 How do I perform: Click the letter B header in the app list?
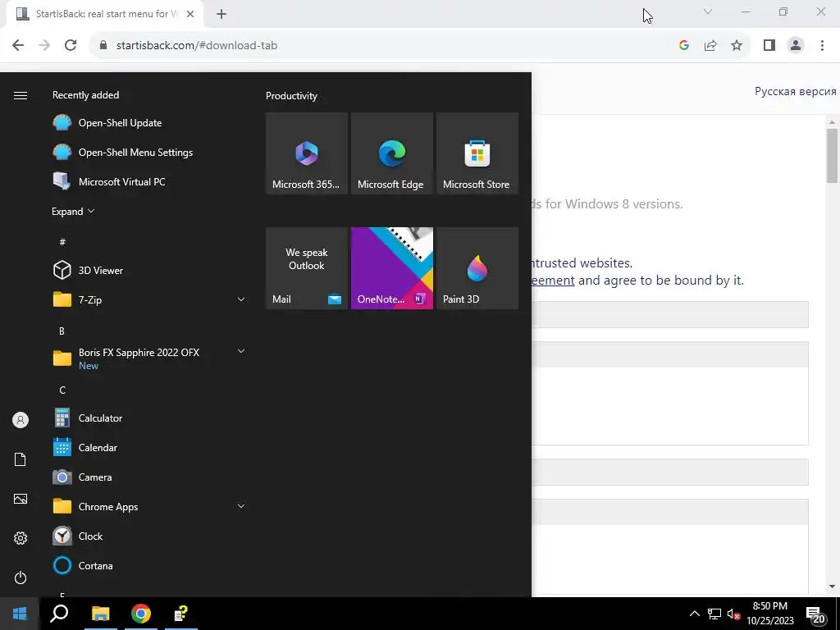pyautogui.click(x=62, y=331)
